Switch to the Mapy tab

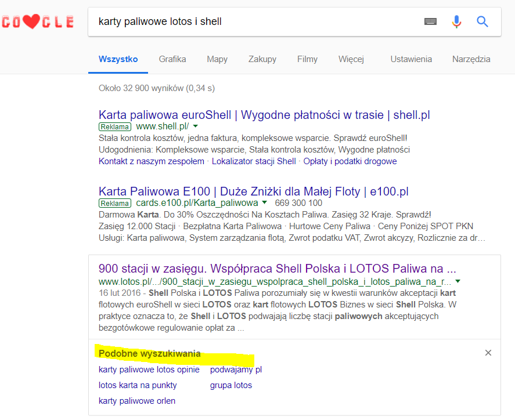pyautogui.click(x=217, y=59)
